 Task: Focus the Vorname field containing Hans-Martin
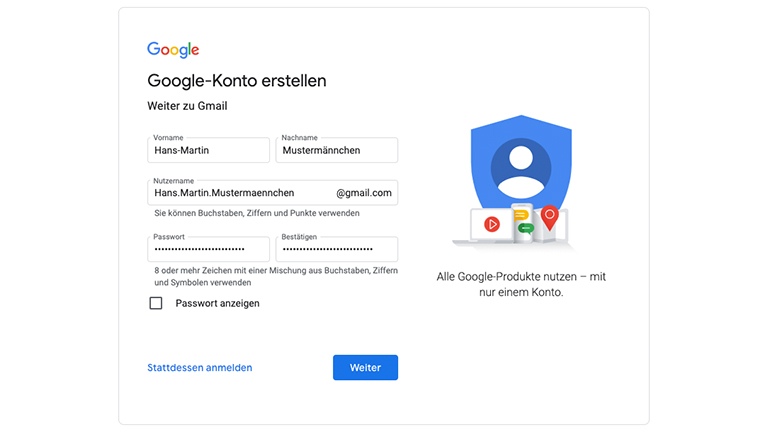coord(208,151)
